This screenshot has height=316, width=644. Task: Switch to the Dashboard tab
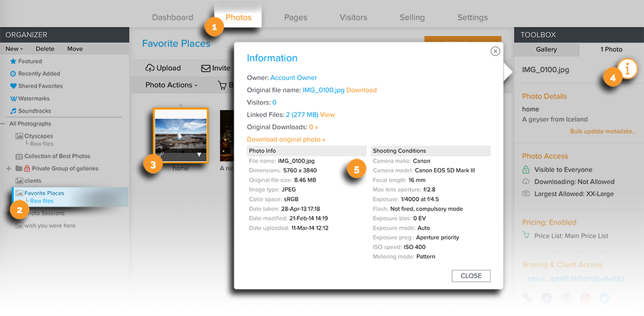(x=173, y=17)
